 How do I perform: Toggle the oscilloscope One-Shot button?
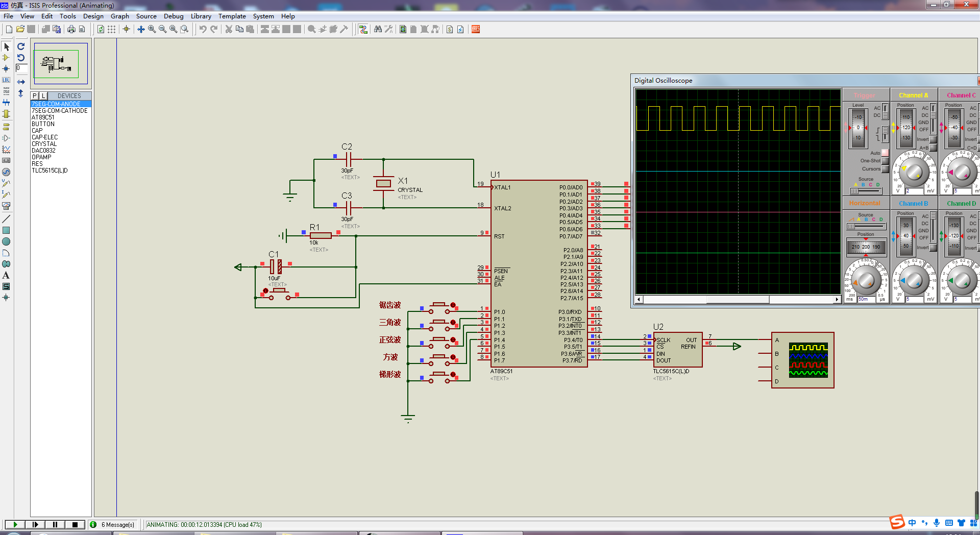coord(885,161)
